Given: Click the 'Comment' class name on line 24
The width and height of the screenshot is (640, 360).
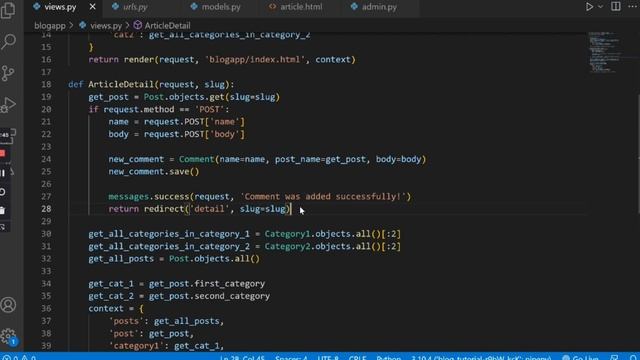Looking at the screenshot, I should coord(196,159).
